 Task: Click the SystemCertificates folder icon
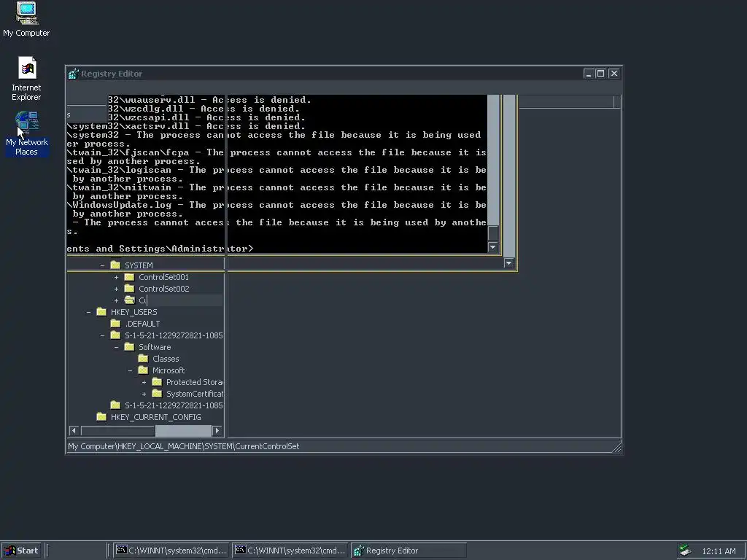tap(157, 393)
